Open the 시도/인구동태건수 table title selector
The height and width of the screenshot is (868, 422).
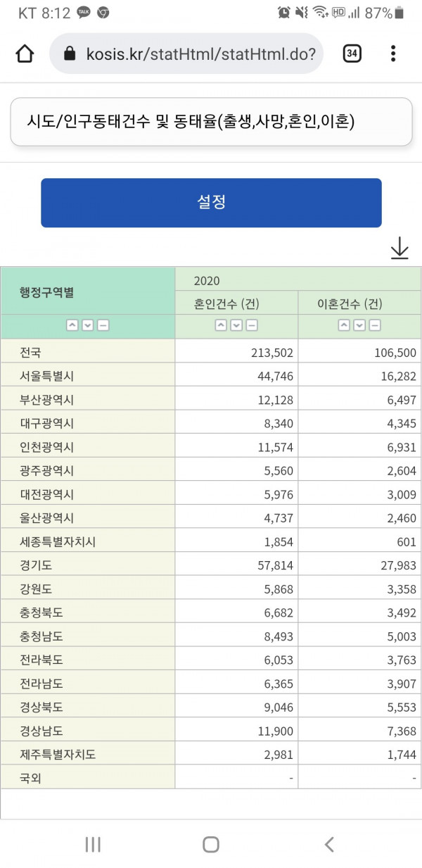pyautogui.click(x=211, y=122)
